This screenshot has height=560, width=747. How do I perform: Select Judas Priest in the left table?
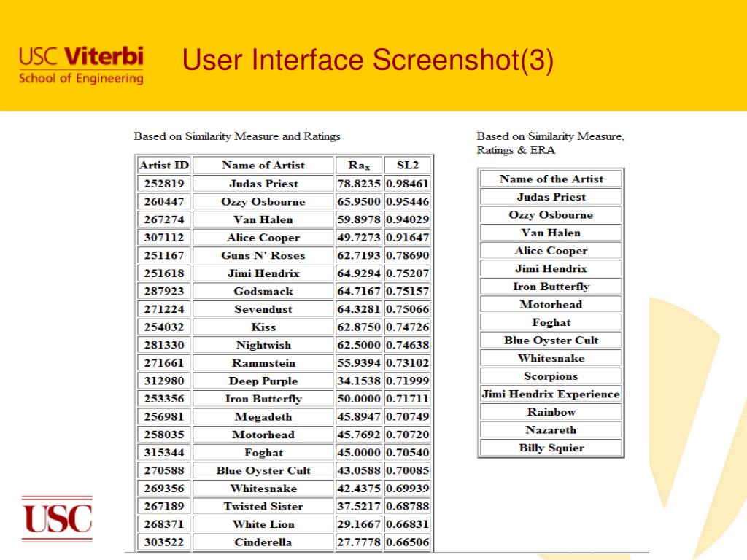(263, 183)
